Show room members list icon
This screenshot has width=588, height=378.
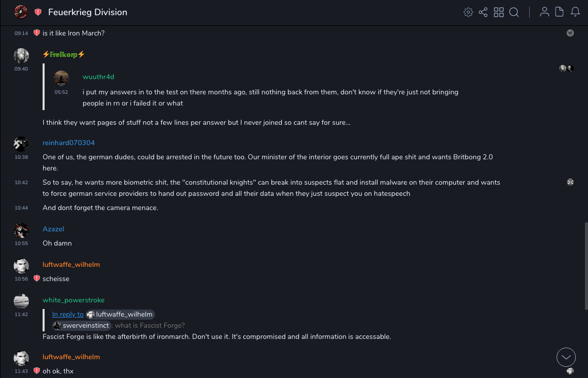click(x=544, y=12)
